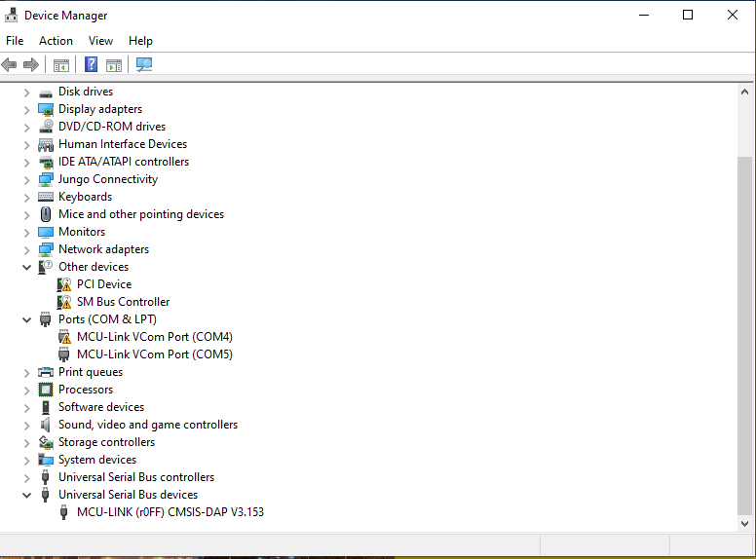Expand the Network adapters node
The height and width of the screenshot is (559, 756).
(27, 250)
